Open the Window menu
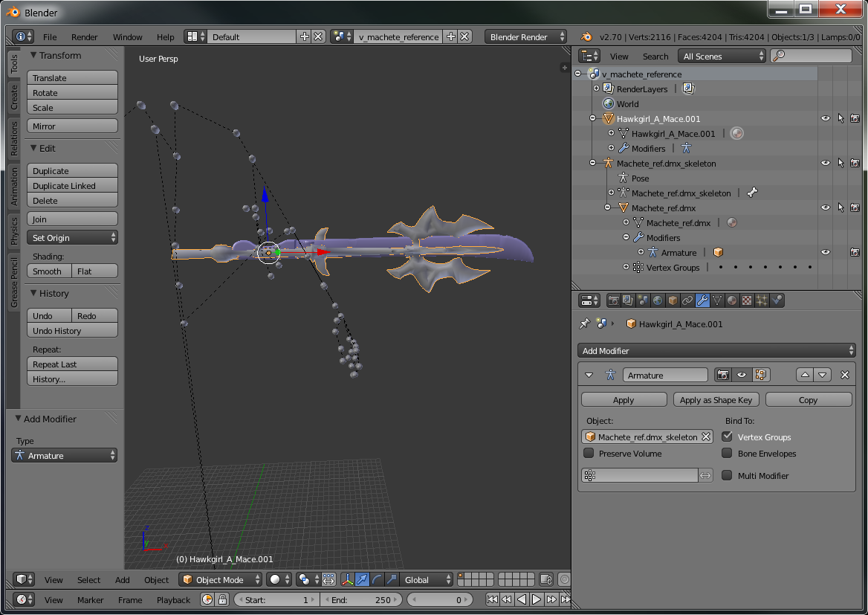Viewport: 868px width, 615px height. pyautogui.click(x=127, y=36)
